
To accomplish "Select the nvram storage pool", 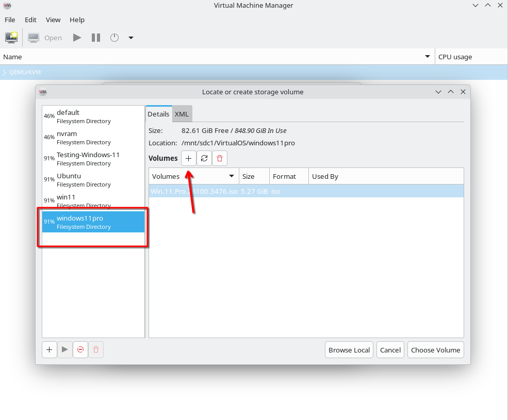I will pyautogui.click(x=93, y=138).
